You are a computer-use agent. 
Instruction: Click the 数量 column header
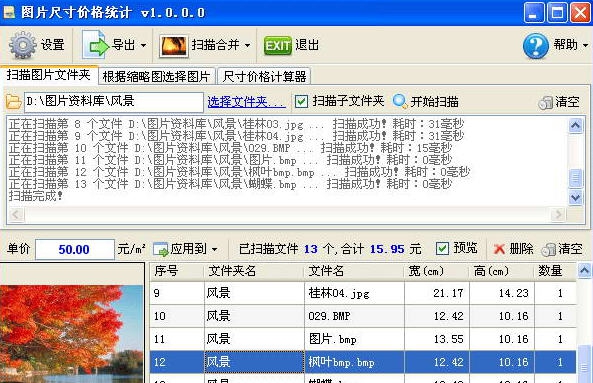[555, 271]
